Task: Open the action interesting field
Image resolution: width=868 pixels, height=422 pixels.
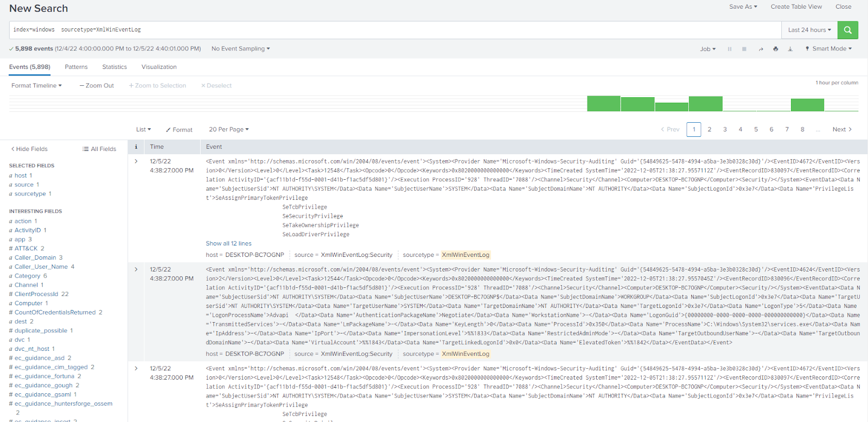Action: point(23,221)
